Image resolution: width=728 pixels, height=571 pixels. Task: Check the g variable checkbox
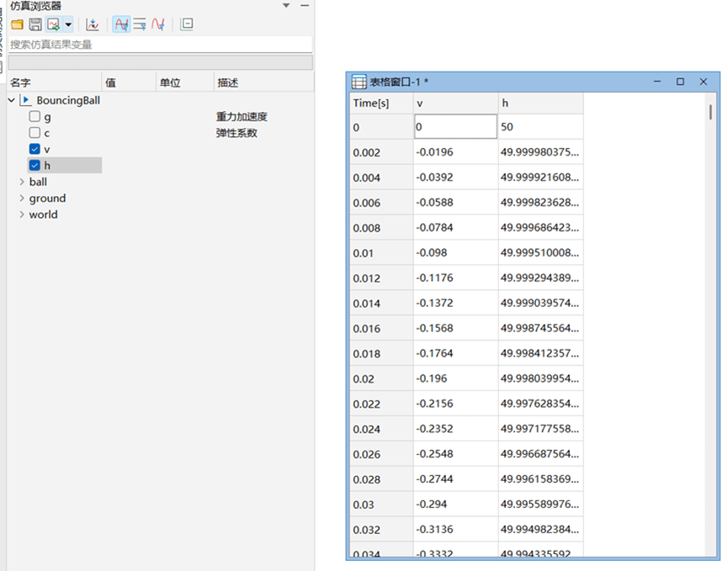(35, 116)
